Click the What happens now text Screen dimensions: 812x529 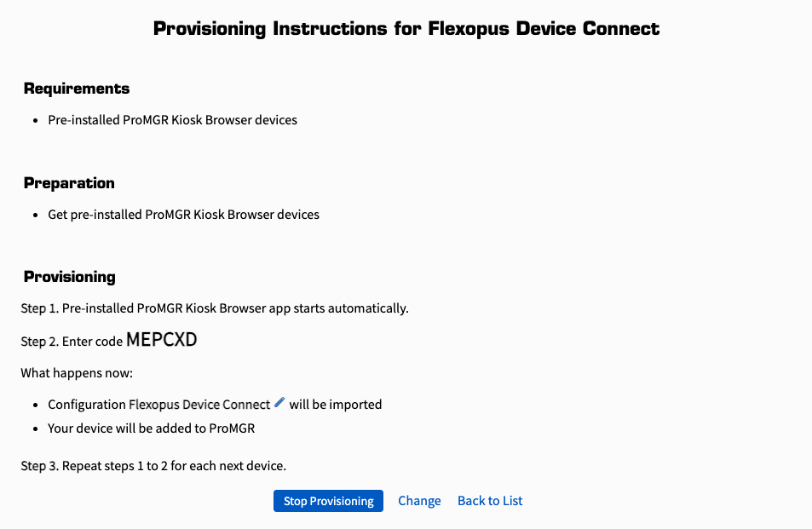point(77,373)
